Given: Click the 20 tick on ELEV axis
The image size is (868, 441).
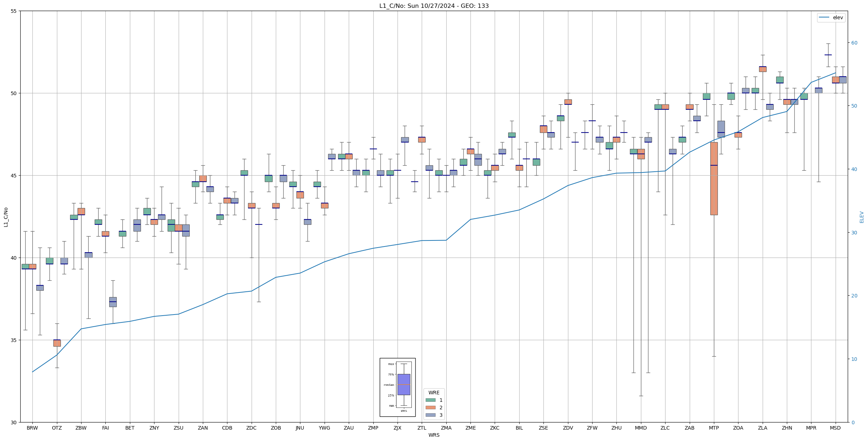Looking at the screenshot, I should [x=854, y=296].
